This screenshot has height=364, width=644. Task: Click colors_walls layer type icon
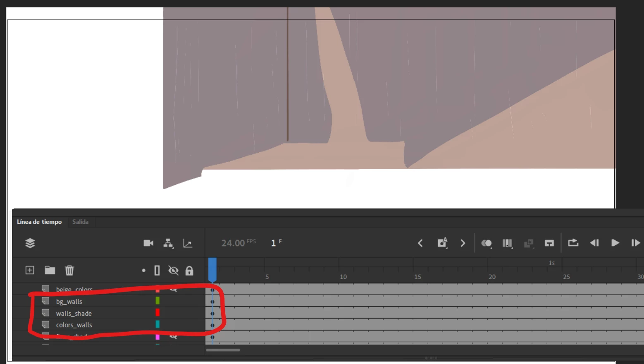pos(45,324)
